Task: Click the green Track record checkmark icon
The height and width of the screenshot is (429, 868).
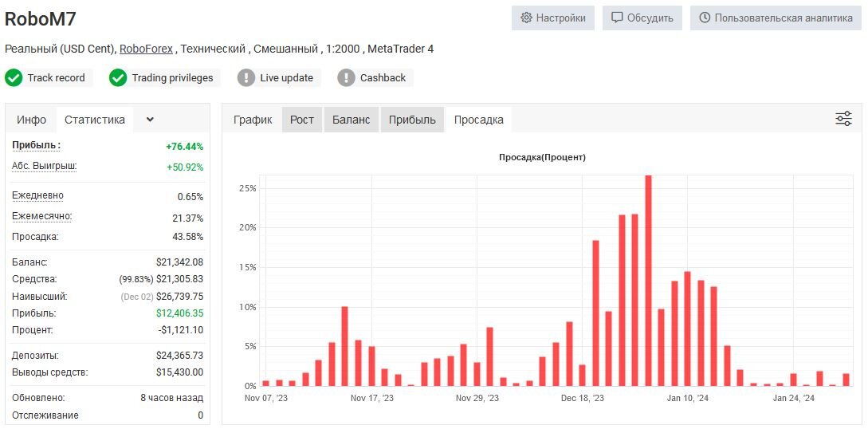Action: coord(14,78)
